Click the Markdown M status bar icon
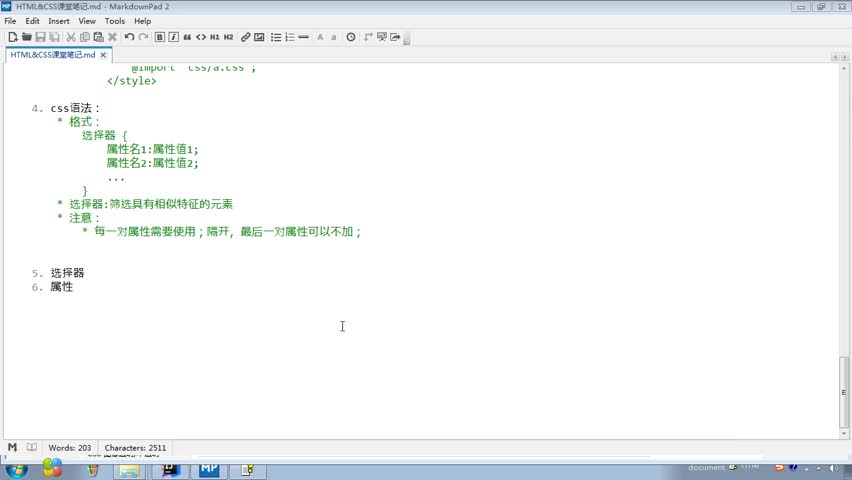This screenshot has height=480, width=852. coord(12,447)
